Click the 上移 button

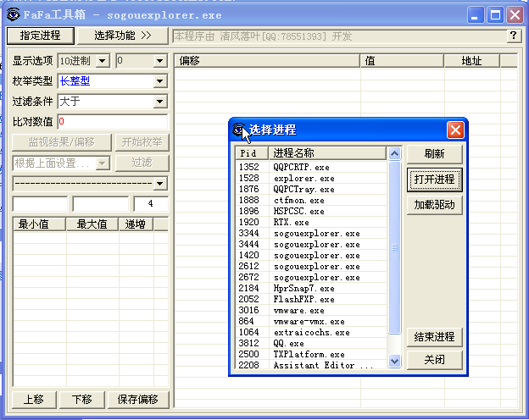(x=34, y=400)
